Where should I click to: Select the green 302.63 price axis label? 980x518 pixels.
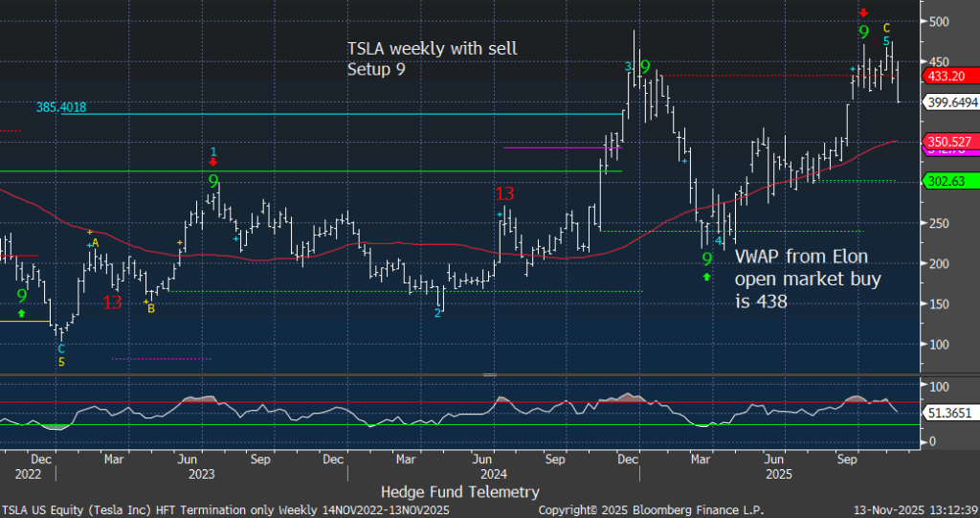tap(943, 180)
